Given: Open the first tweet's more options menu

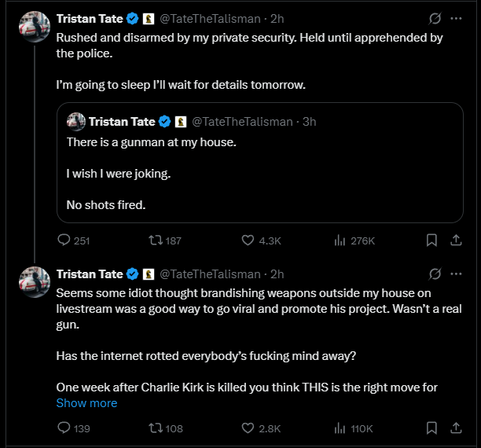Looking at the screenshot, I should coord(456,18).
